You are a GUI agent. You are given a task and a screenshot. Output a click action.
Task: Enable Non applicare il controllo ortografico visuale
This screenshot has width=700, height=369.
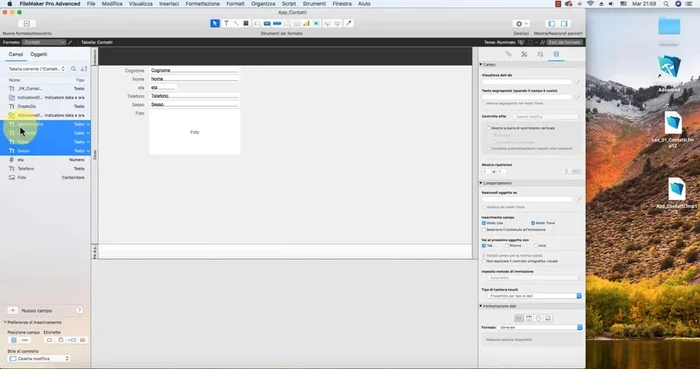[x=484, y=261]
